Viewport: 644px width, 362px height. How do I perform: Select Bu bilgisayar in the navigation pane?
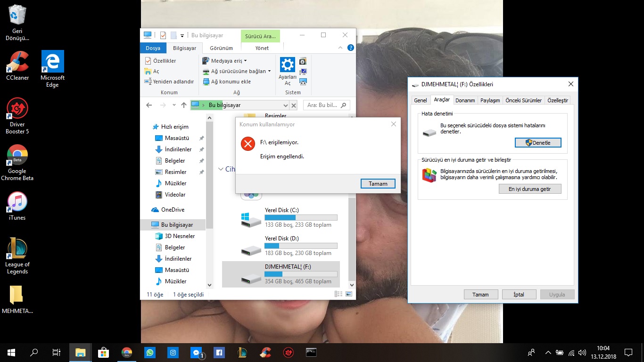pyautogui.click(x=173, y=225)
